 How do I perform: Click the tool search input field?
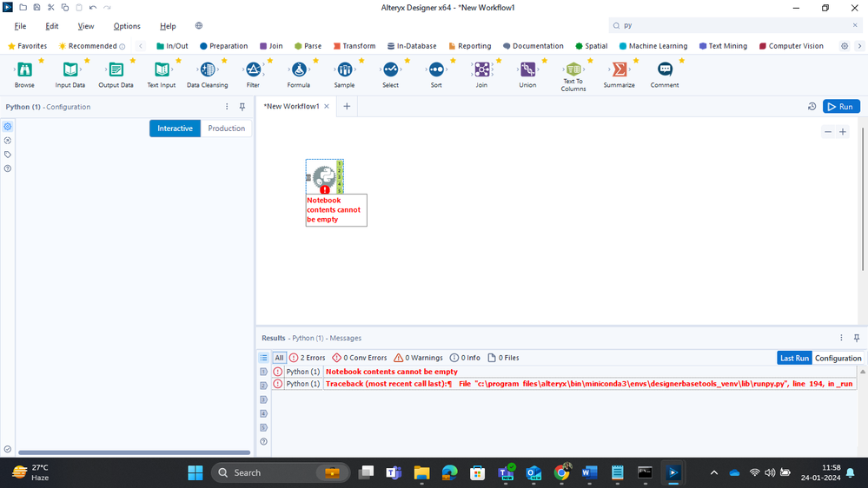point(734,25)
